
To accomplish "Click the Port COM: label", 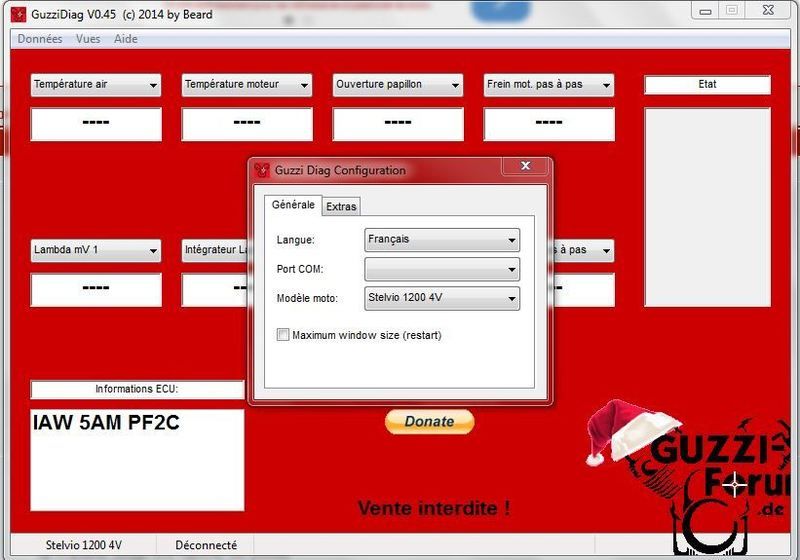I will pyautogui.click(x=300, y=269).
